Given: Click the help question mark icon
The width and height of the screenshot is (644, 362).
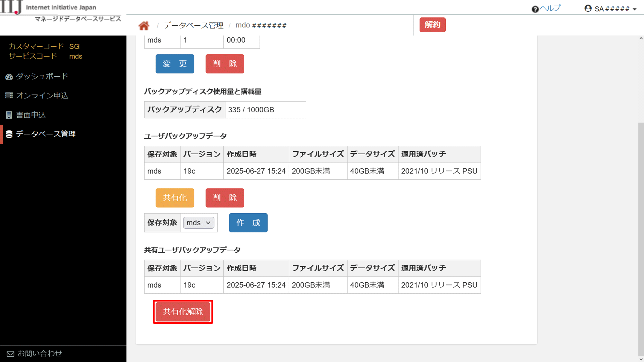Looking at the screenshot, I should [535, 9].
